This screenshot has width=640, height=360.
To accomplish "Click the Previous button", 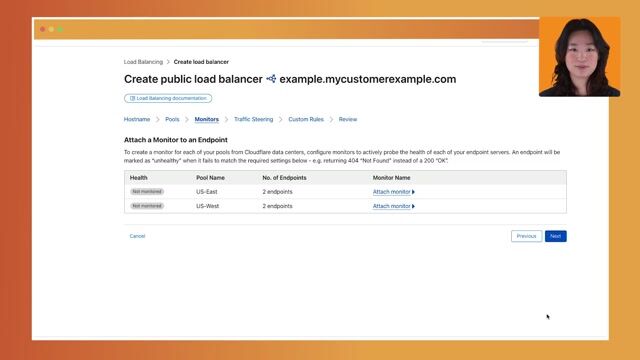I will 527,236.
